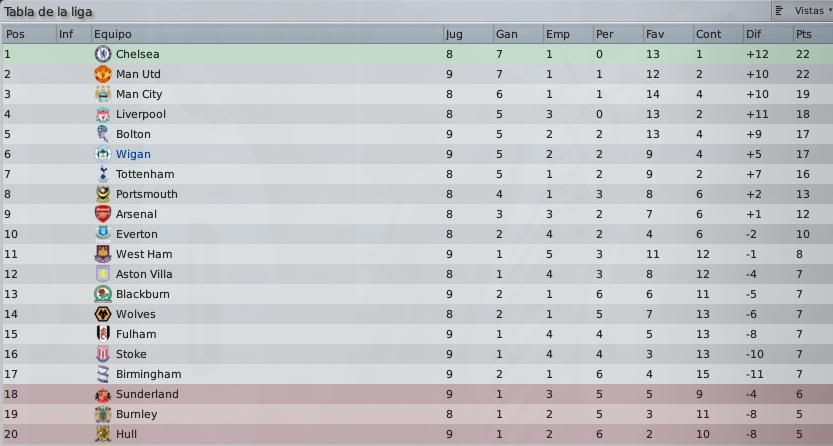Select the Burnley row in relegation zone

tap(416, 414)
